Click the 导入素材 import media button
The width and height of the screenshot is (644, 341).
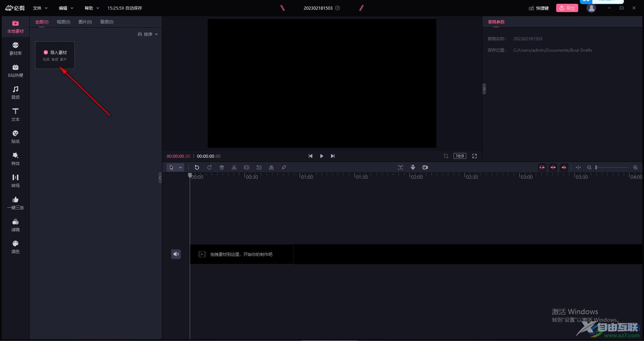point(55,55)
